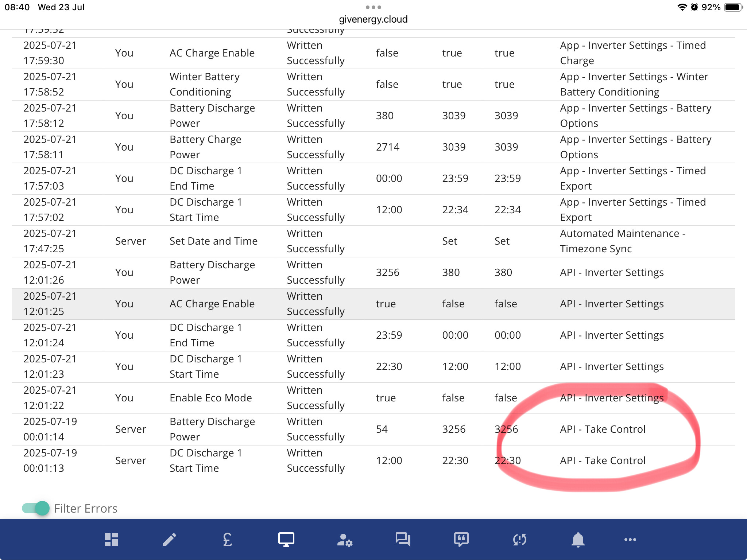Tap the pencil edit icon
The width and height of the screenshot is (747, 560).
click(x=170, y=540)
